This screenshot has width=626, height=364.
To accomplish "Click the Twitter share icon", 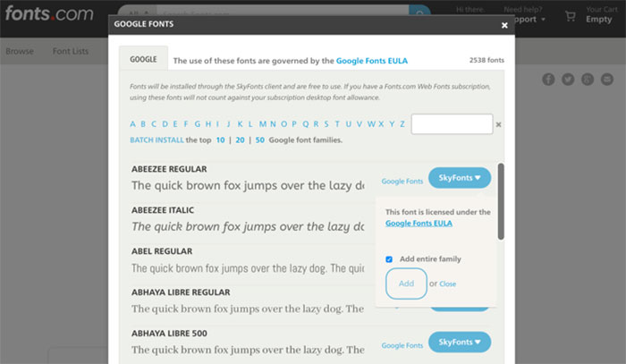I will [x=568, y=80].
